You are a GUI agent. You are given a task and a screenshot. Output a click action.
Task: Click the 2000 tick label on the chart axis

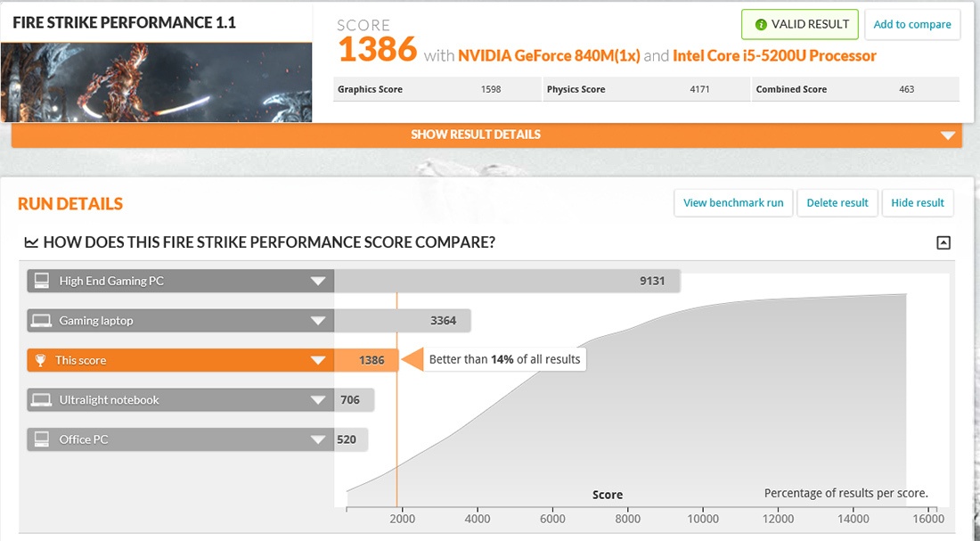click(402, 519)
